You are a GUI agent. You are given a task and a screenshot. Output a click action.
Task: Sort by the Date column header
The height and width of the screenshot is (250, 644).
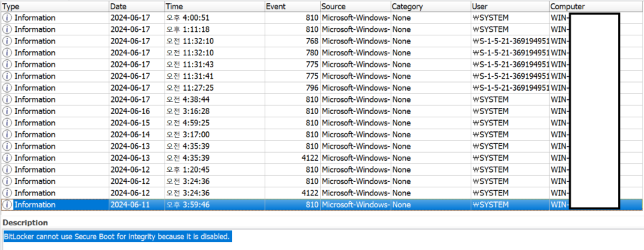pos(137,7)
